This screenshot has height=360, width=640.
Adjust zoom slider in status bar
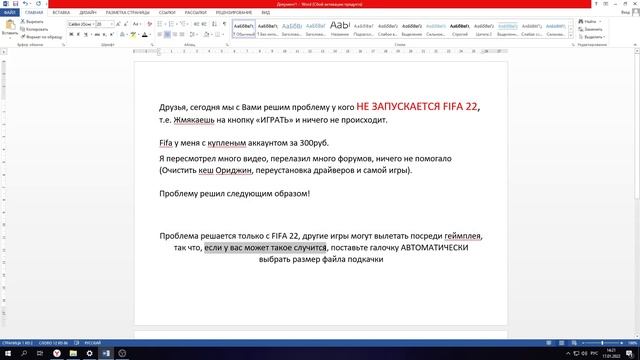click(602, 343)
